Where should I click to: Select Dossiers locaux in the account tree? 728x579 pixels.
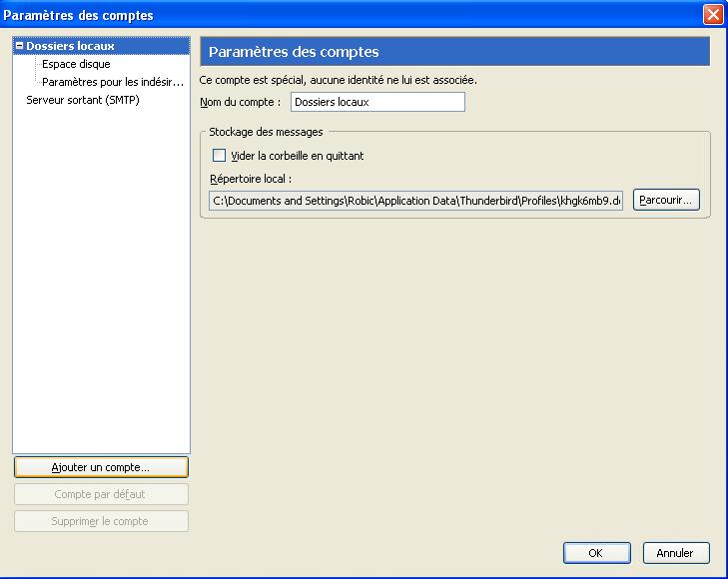tap(70, 46)
